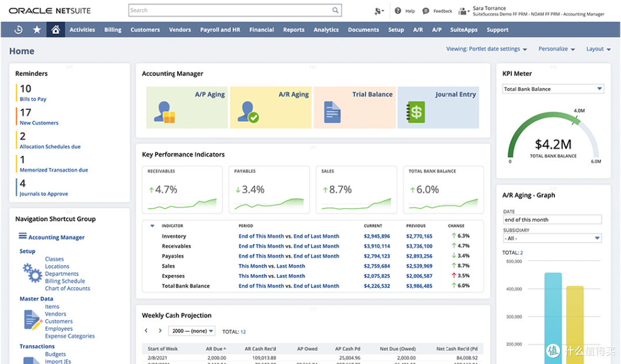The image size is (621, 364).
Task: Open the Journal Entry dollar icon
Action: coord(416,112)
